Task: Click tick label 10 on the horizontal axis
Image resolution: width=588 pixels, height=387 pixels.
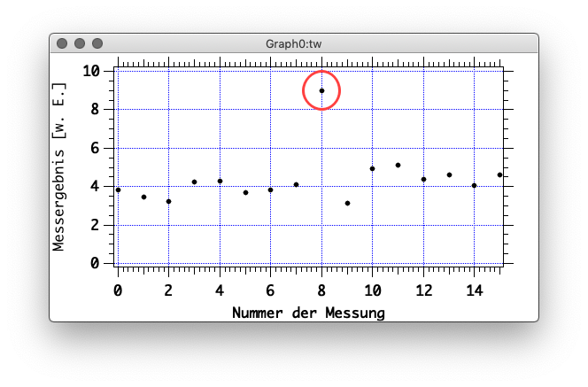Action: pos(373,290)
